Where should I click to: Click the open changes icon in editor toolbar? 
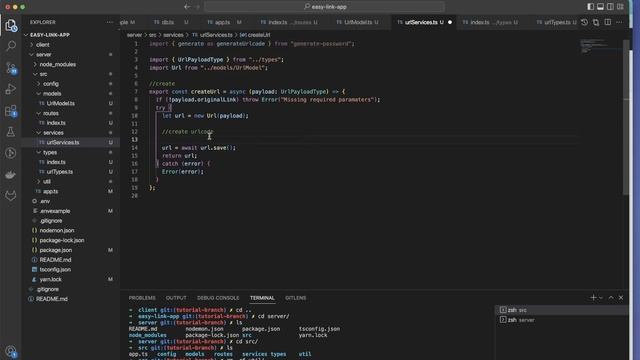point(596,22)
